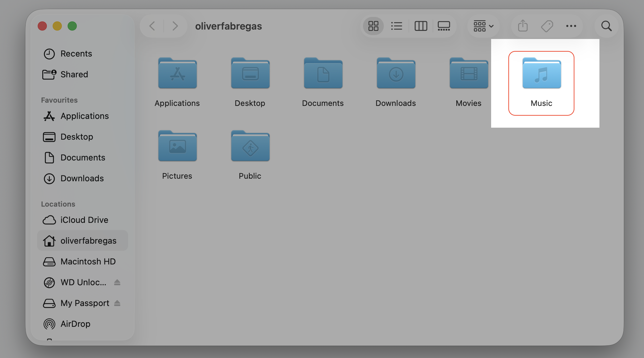Switch to gallery view
The height and width of the screenshot is (358, 644).
point(444,26)
